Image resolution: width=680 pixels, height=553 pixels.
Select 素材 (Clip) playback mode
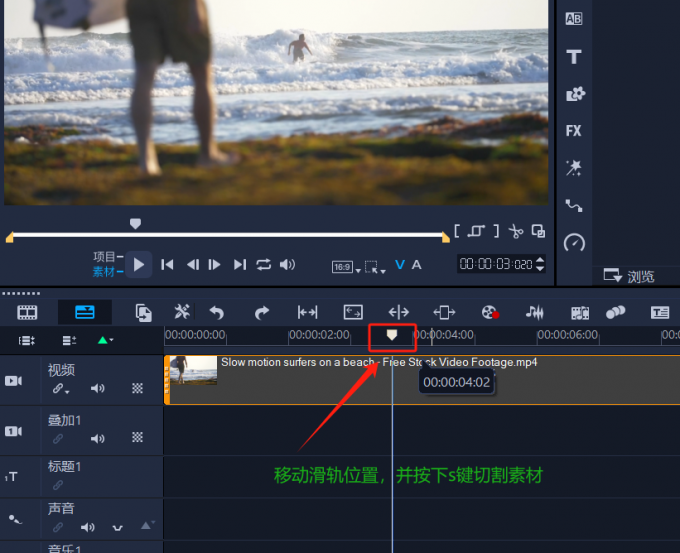click(104, 271)
